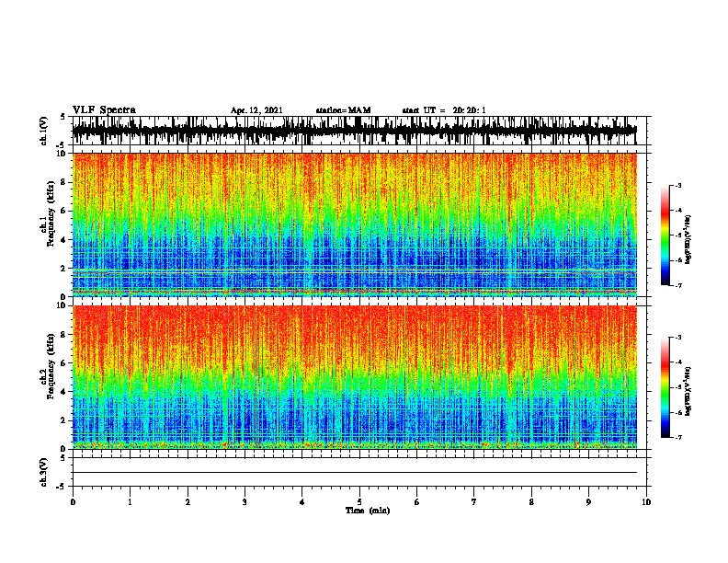Click the "VLF Spectra" plot title

pyautogui.click(x=104, y=110)
